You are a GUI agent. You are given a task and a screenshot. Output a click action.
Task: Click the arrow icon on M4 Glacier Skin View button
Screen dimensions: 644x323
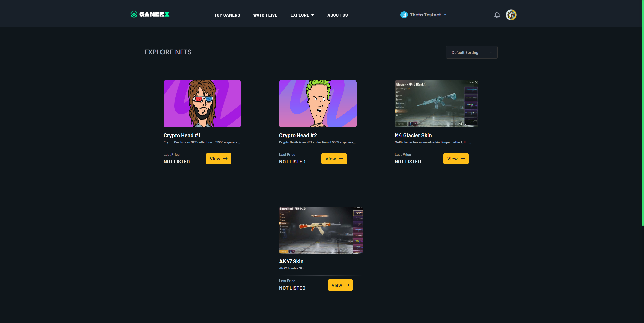coord(463,159)
